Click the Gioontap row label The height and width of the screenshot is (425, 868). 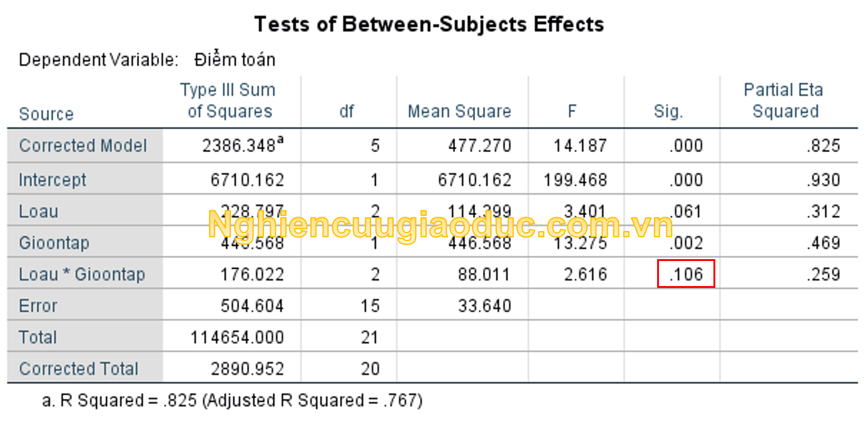[x=54, y=243]
